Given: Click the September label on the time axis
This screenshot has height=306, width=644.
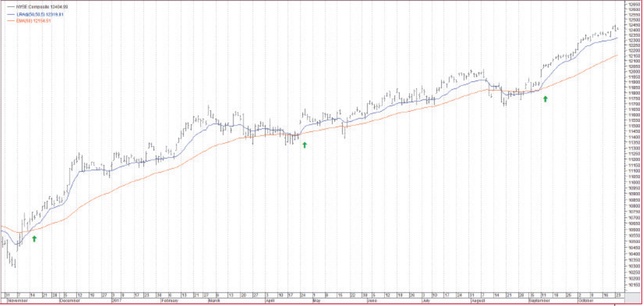Looking at the screenshot, I should [x=538, y=299].
